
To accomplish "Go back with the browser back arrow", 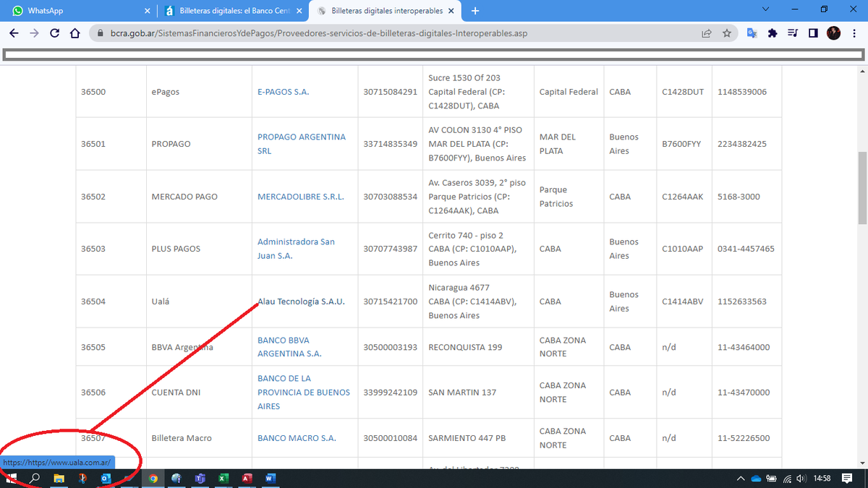I will pos(14,33).
